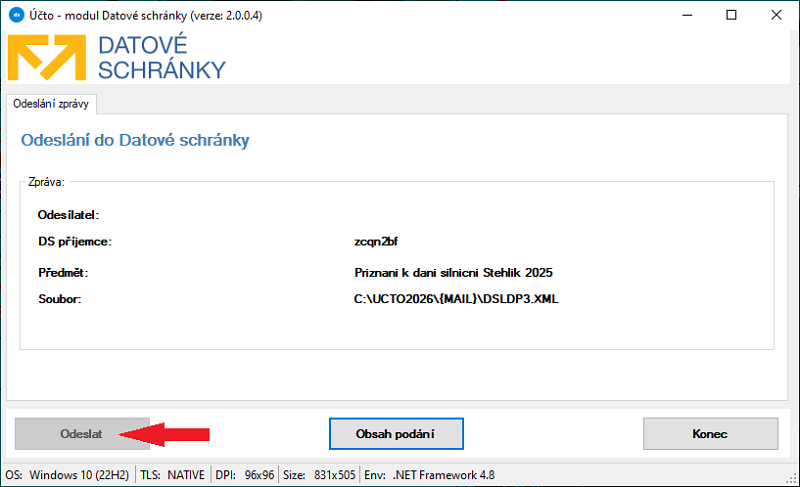This screenshot has height=487, width=800.
Task: Click the OS Windows 10 status bar section
Action: point(68,475)
